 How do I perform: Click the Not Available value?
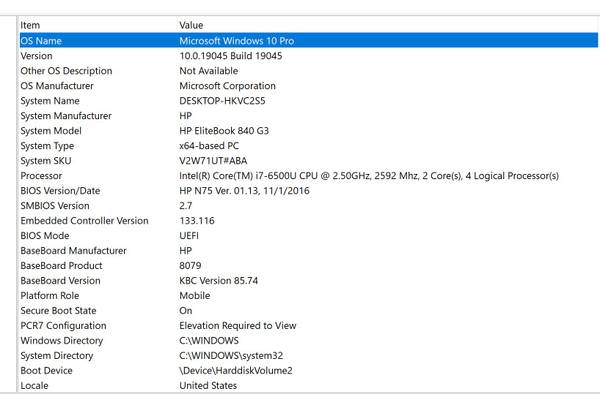coord(209,71)
